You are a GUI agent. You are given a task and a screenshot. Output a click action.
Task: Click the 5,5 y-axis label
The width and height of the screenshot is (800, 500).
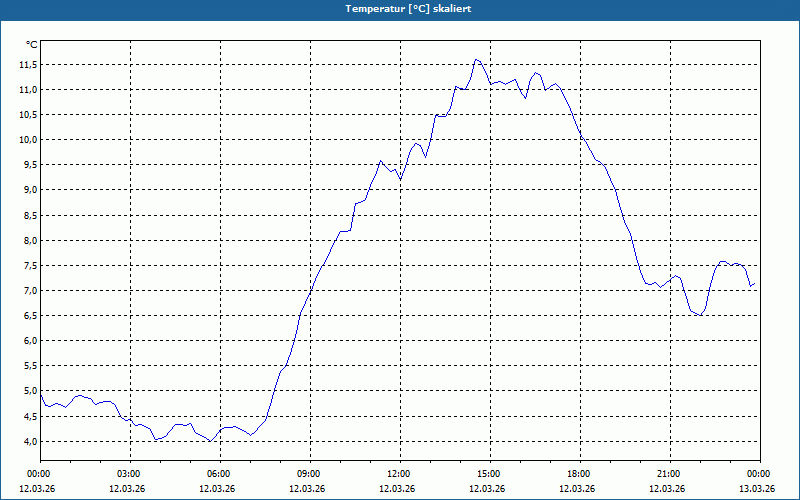point(30,366)
